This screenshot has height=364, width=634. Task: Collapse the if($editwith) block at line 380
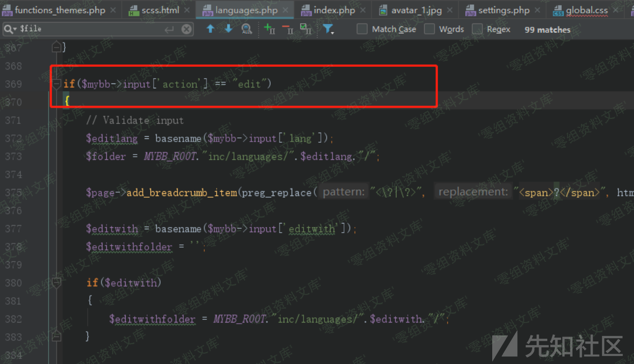(x=57, y=283)
